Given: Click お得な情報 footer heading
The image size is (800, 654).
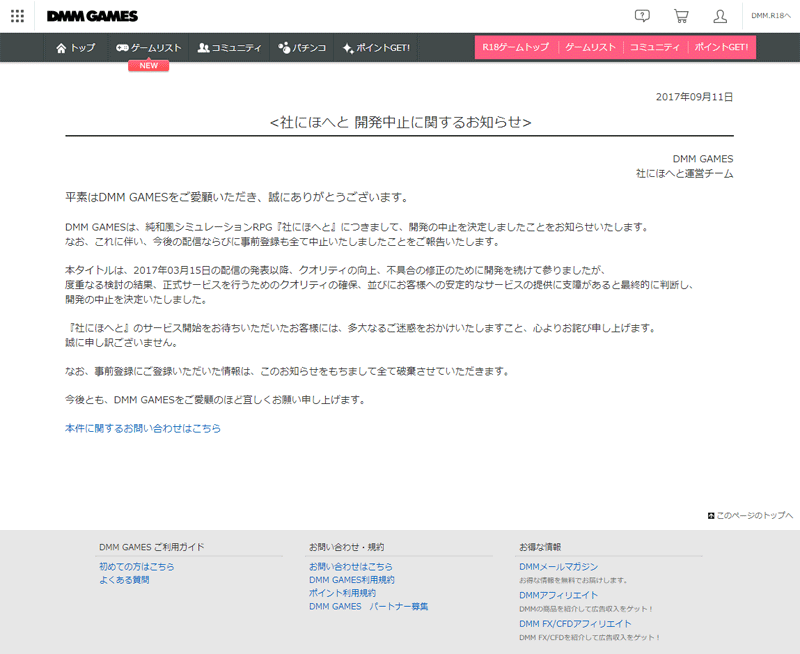Looking at the screenshot, I should click(x=540, y=547).
